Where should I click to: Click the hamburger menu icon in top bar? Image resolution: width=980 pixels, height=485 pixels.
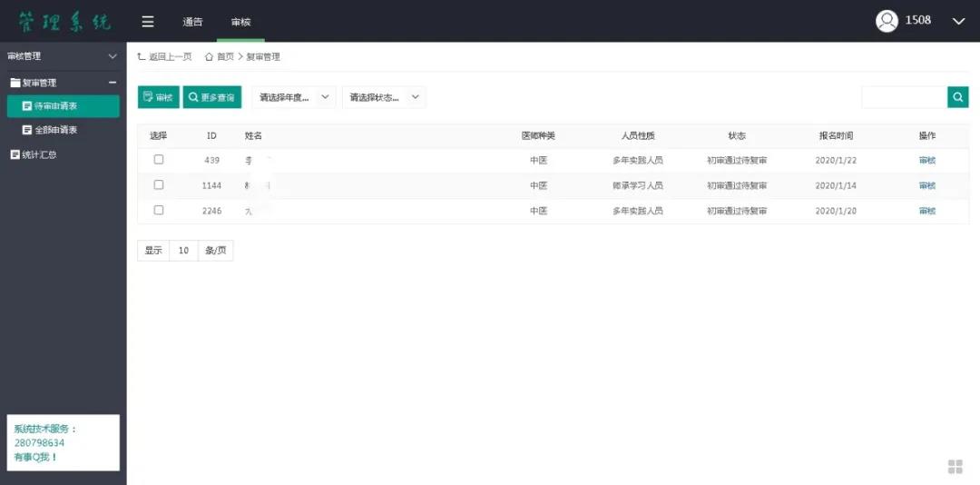pos(148,22)
